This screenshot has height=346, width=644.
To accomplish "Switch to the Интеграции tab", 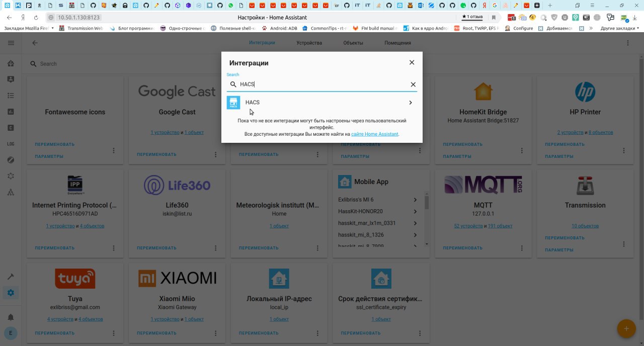I will [x=262, y=43].
